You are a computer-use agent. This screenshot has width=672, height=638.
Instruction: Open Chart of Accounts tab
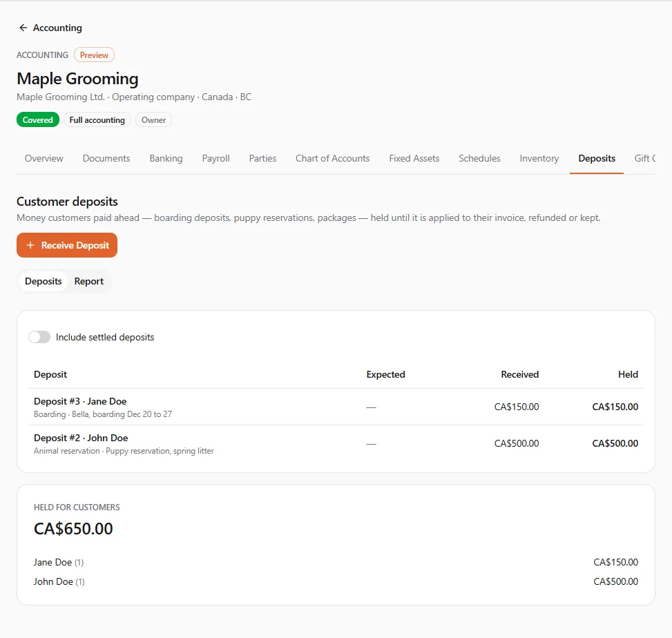333,159
